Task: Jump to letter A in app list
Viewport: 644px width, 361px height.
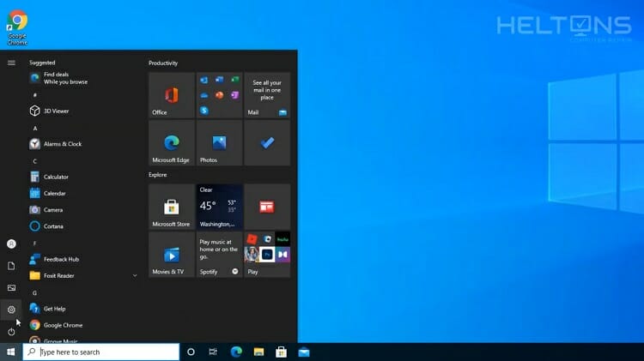Action: click(35, 129)
